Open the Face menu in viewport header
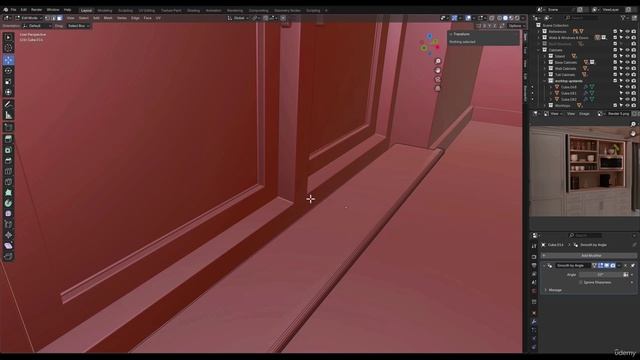 [148, 18]
